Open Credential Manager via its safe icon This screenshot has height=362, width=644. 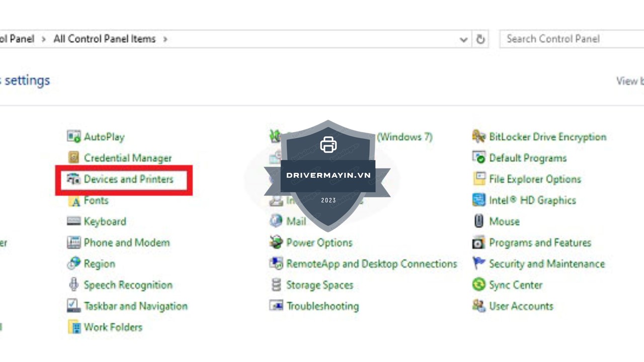click(x=74, y=158)
